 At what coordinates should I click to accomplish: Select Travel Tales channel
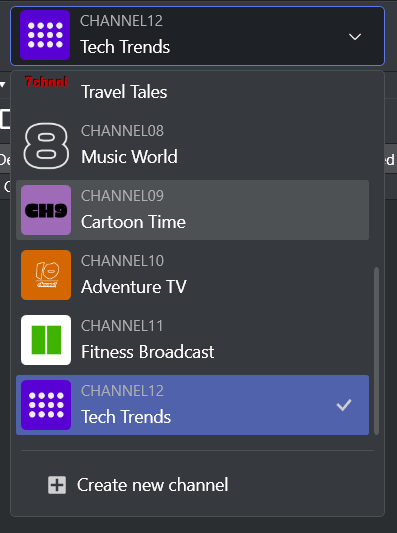tap(192, 90)
